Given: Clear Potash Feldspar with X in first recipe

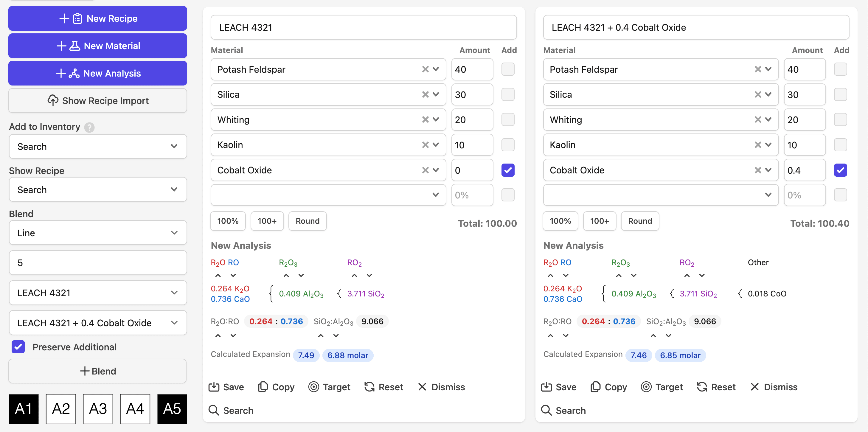Looking at the screenshot, I should [x=425, y=69].
